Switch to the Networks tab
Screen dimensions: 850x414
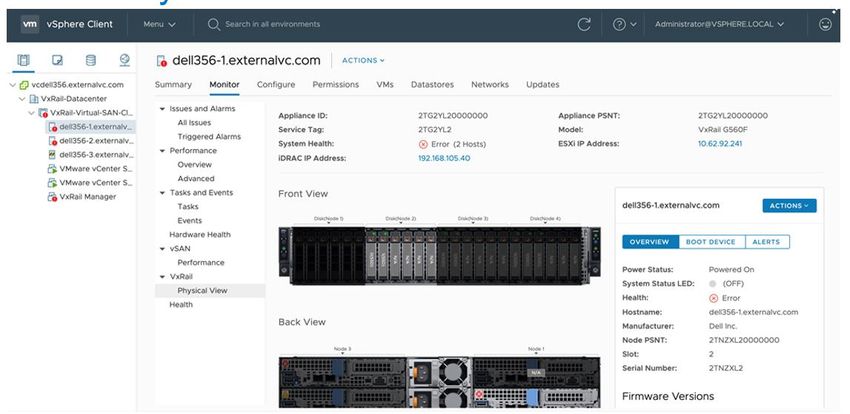pyautogui.click(x=490, y=85)
